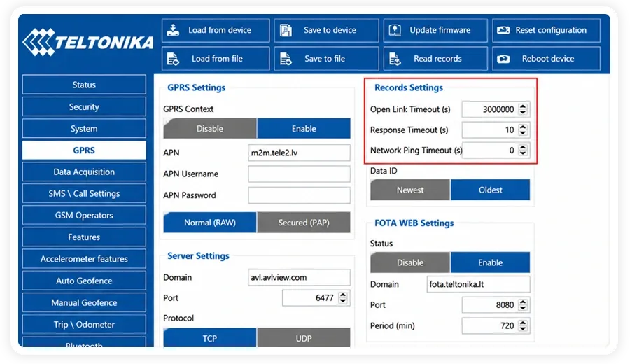Click Read records button text
Viewport: 630px width, 364px height.
(437, 59)
